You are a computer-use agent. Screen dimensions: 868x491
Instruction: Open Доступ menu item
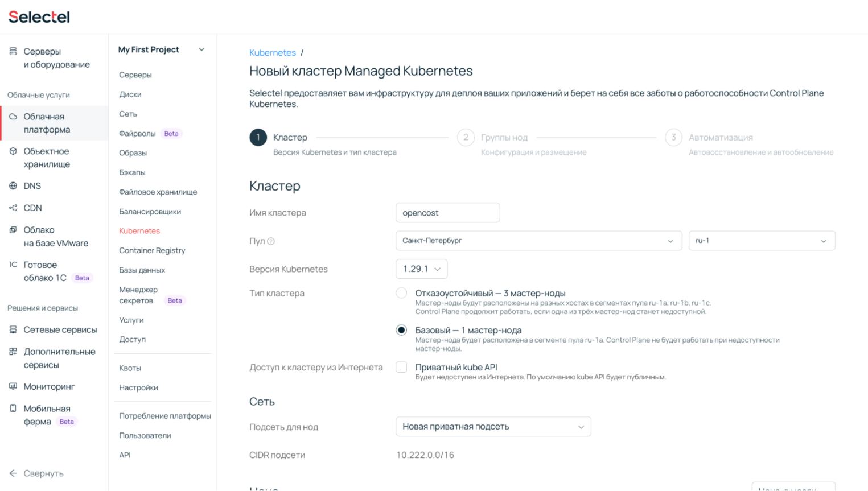pyautogui.click(x=132, y=340)
